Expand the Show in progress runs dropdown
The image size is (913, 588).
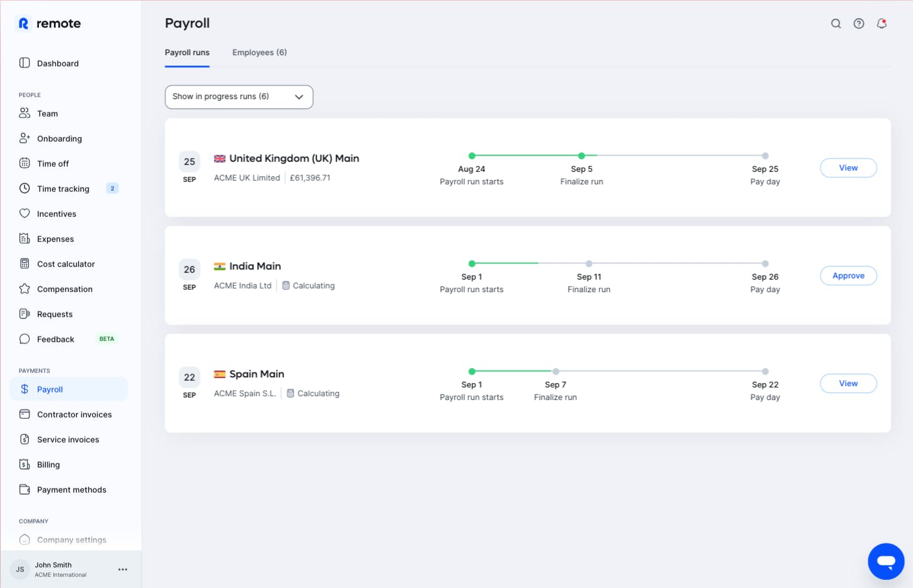click(x=239, y=97)
